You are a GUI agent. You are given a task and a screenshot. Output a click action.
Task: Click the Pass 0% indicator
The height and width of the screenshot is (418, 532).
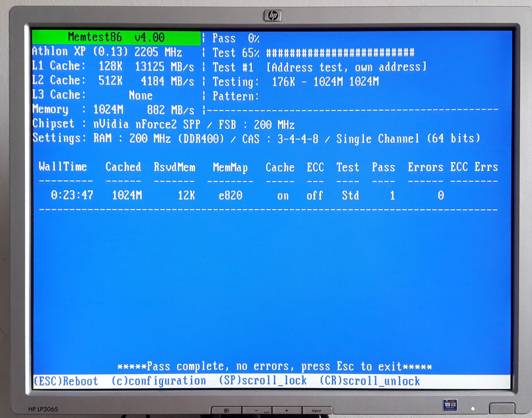[x=236, y=38]
